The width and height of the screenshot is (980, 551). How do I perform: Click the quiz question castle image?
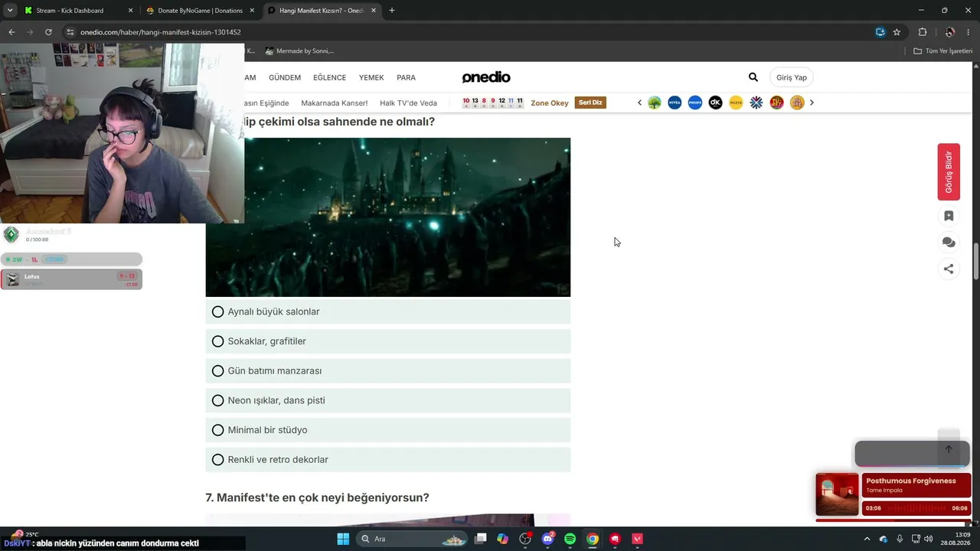388,217
